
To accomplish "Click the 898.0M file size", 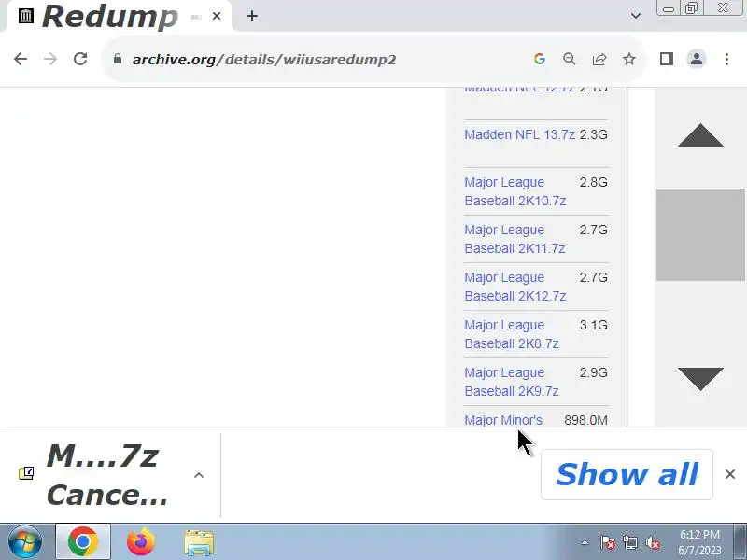I will tap(586, 420).
